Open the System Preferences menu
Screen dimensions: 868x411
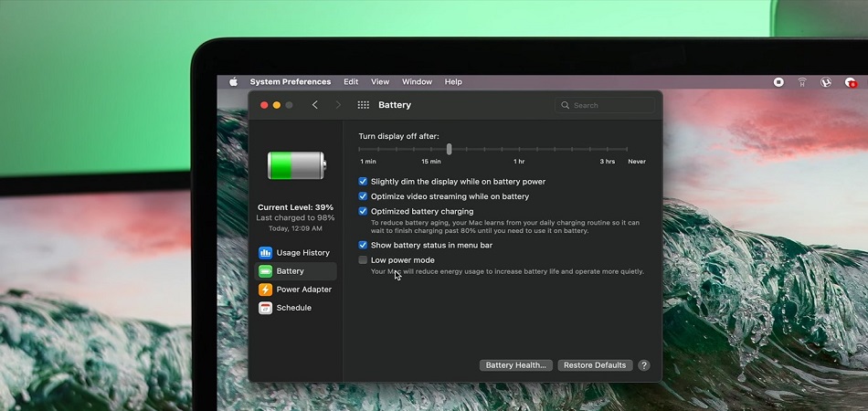pos(290,82)
